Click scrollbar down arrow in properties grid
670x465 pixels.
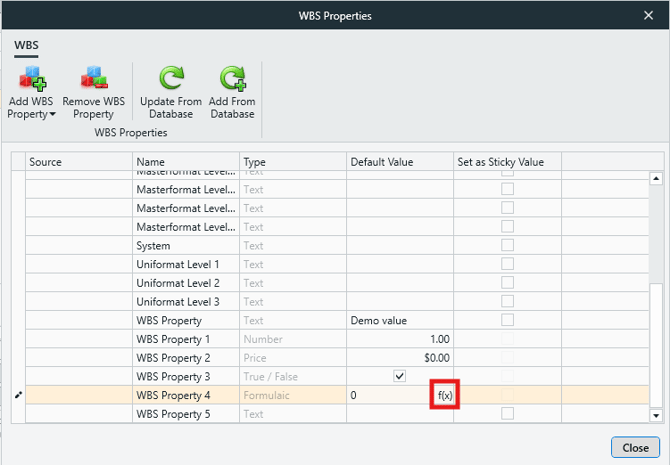pos(656,414)
